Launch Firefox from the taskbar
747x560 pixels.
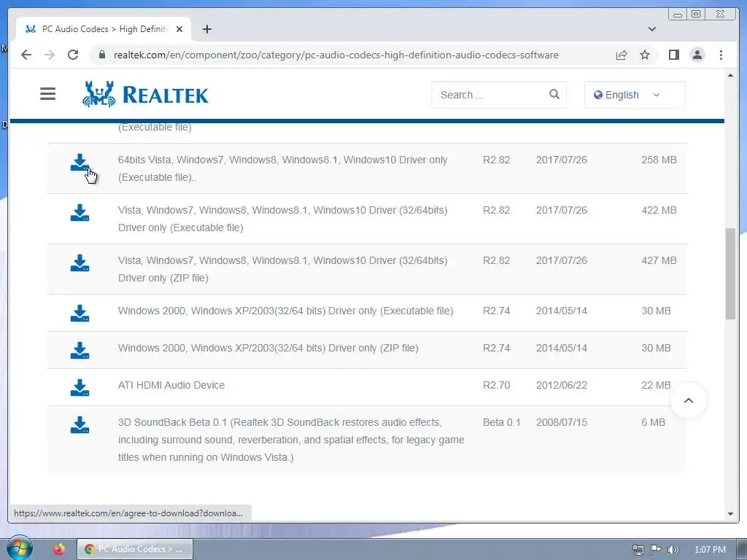click(x=59, y=549)
